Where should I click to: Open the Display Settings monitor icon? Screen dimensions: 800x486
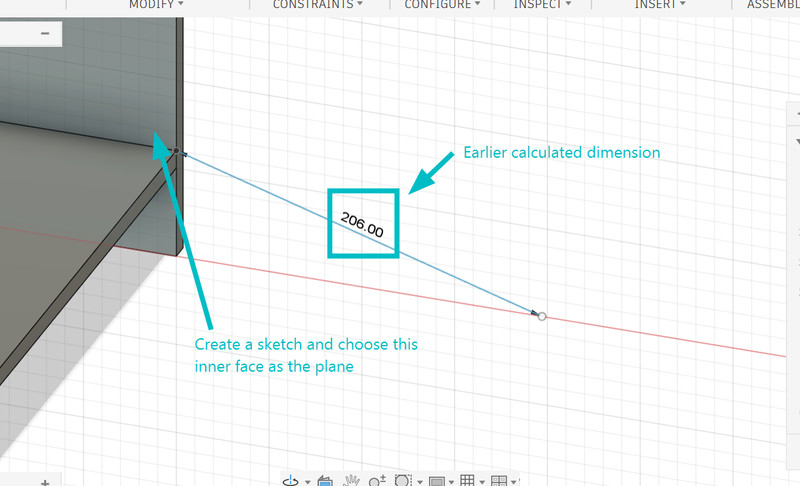tap(437, 481)
